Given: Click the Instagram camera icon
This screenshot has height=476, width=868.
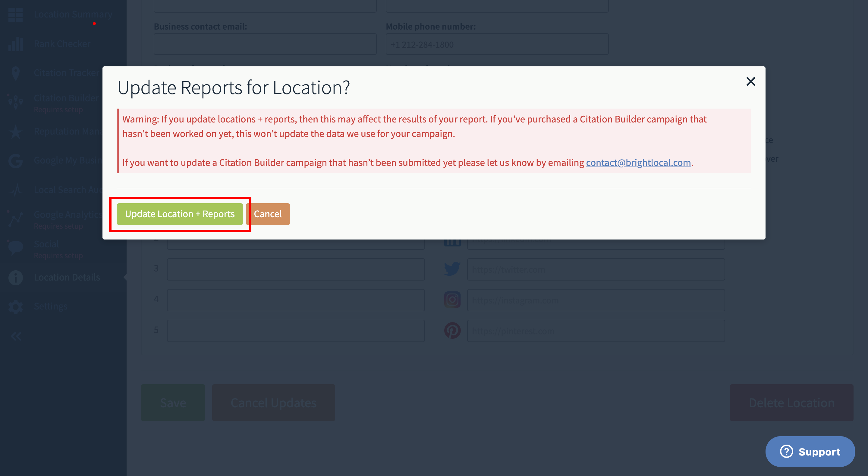Looking at the screenshot, I should (452, 300).
